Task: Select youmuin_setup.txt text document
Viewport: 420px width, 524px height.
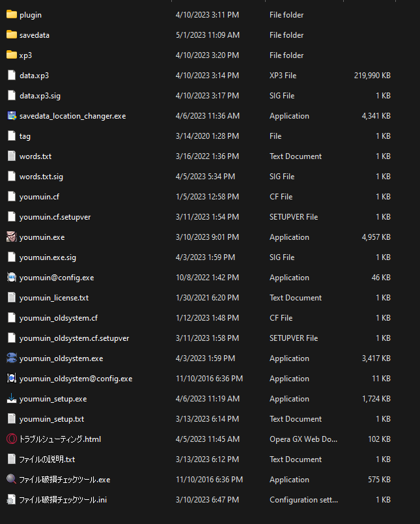Action: [x=51, y=419]
